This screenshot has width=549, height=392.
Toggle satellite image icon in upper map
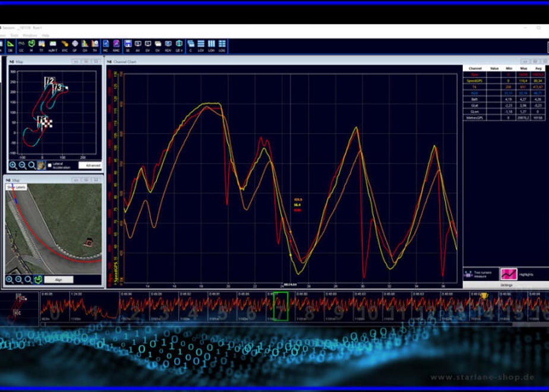(x=42, y=165)
